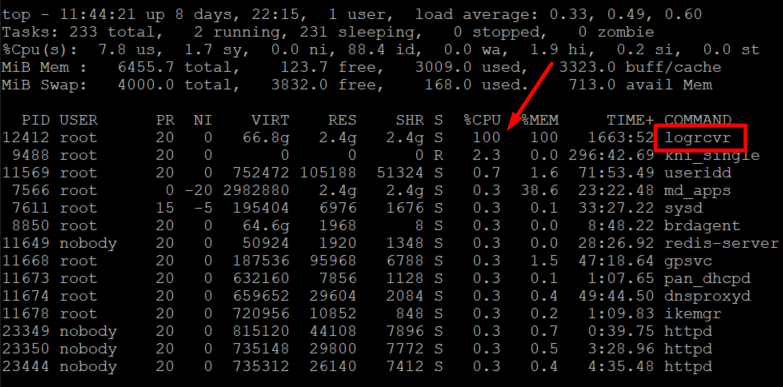The image size is (783, 387).
Task: Click the USER column header
Action: tap(79, 120)
